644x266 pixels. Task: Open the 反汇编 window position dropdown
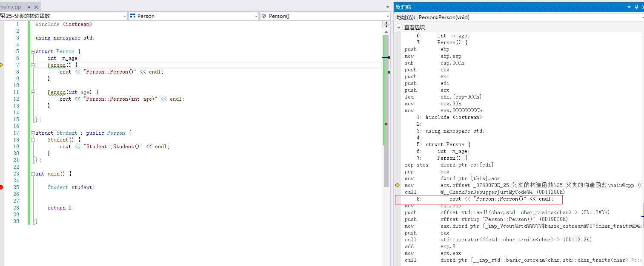pos(630,7)
